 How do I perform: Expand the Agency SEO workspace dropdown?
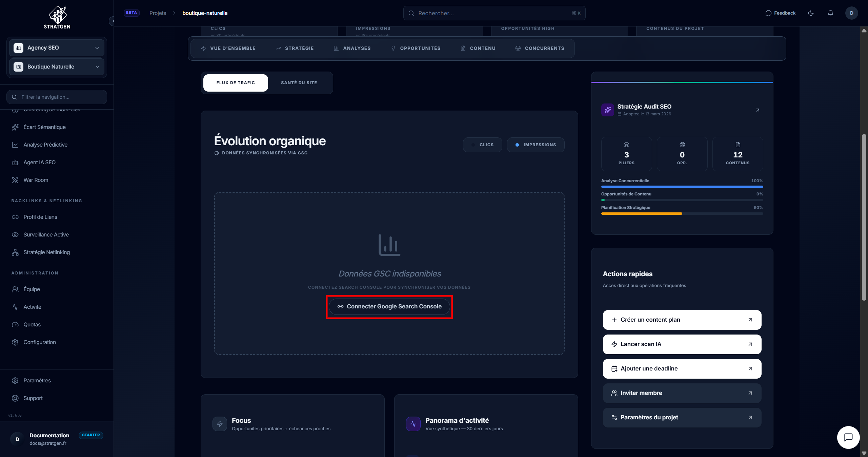click(97, 48)
